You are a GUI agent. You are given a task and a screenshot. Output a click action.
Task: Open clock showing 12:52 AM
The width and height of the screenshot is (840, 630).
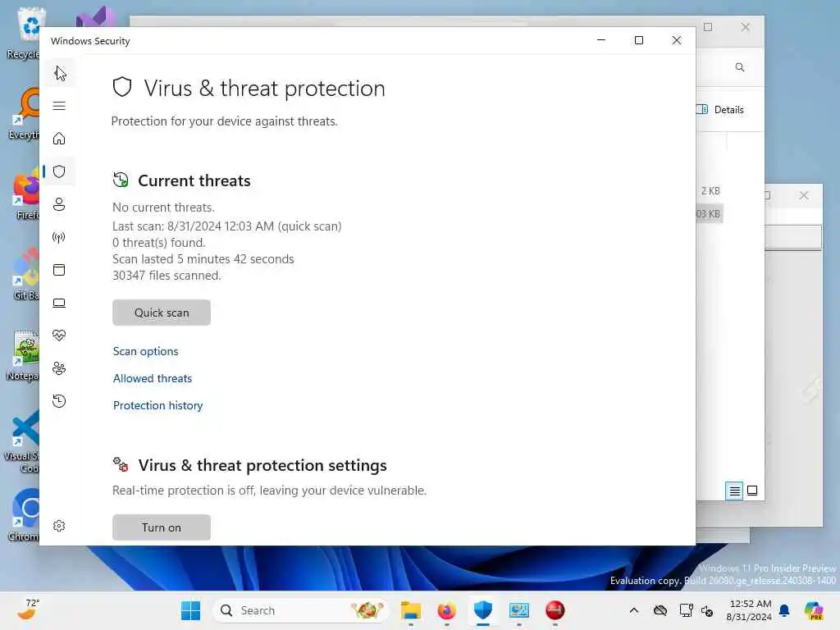click(x=749, y=610)
